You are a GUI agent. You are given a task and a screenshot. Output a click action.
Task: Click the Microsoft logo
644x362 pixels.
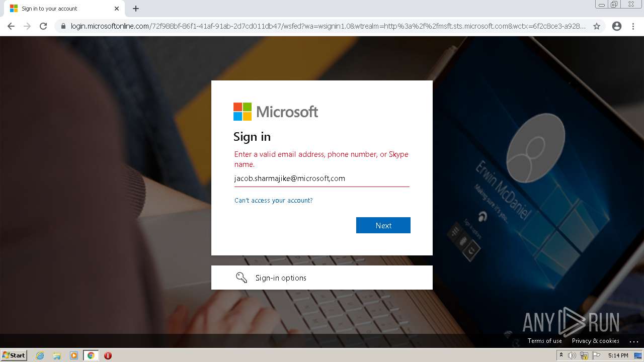[276, 112]
